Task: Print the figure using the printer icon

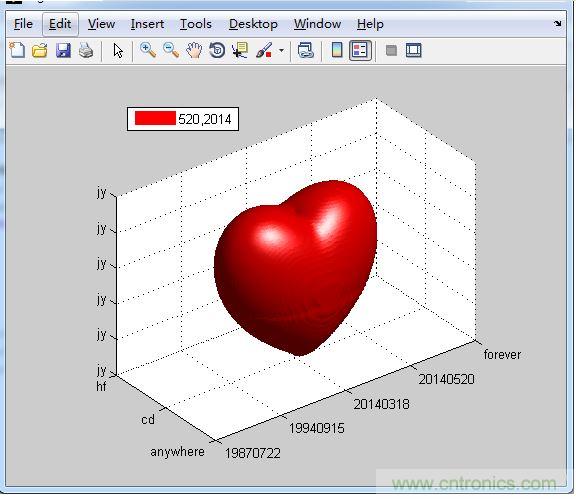Action: pyautogui.click(x=86, y=50)
